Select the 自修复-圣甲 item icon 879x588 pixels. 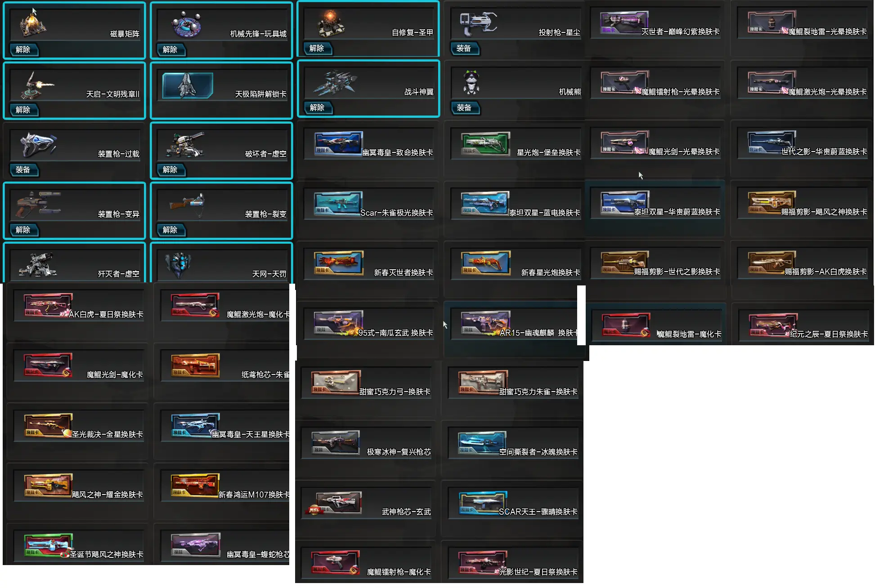coord(332,23)
